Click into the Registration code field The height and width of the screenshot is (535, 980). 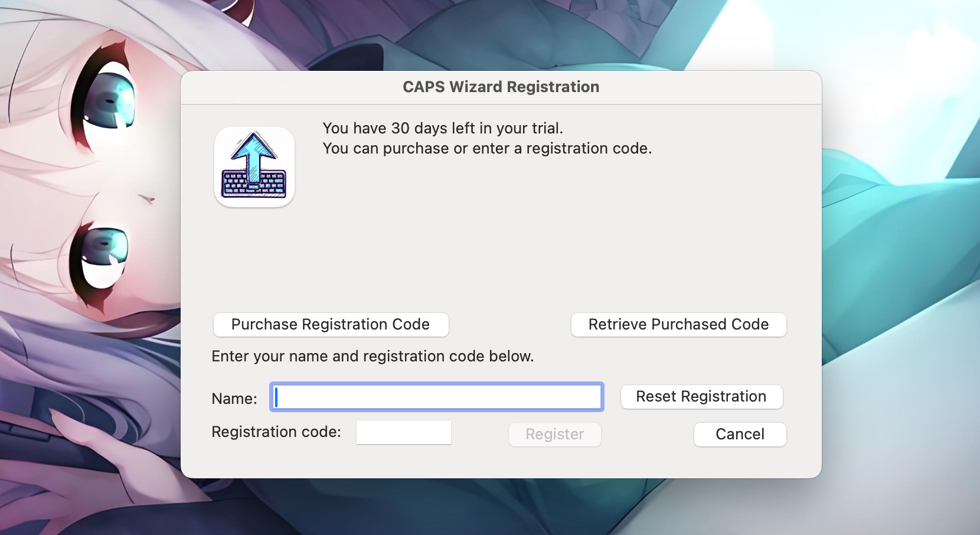pos(404,432)
